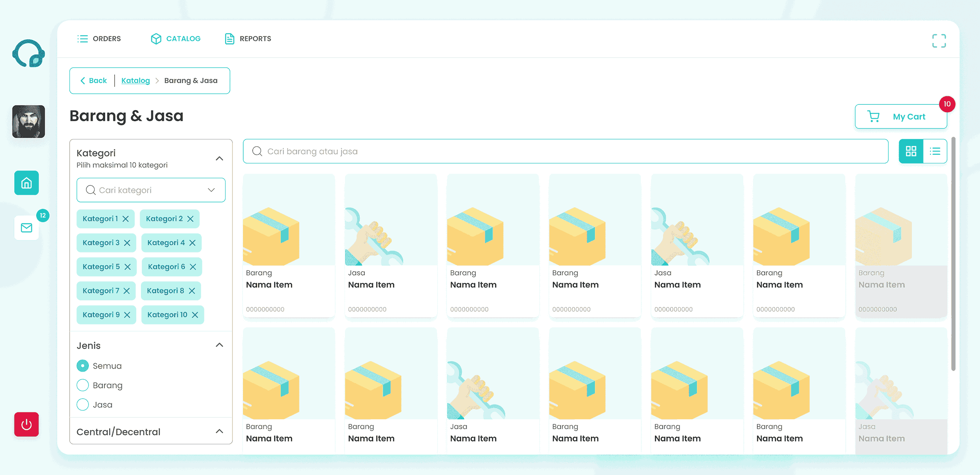Open the mail inbox icon
The image size is (980, 475).
[26, 228]
